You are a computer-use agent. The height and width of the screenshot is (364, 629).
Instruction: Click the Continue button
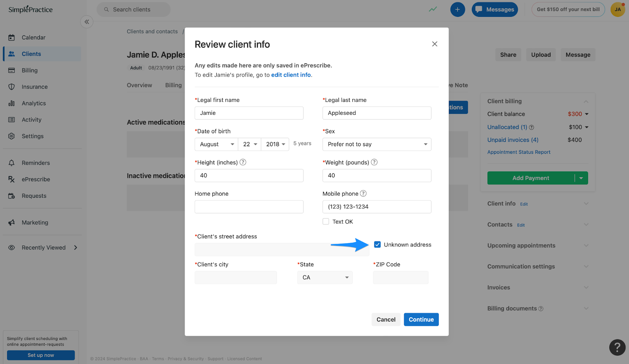tap(421, 319)
